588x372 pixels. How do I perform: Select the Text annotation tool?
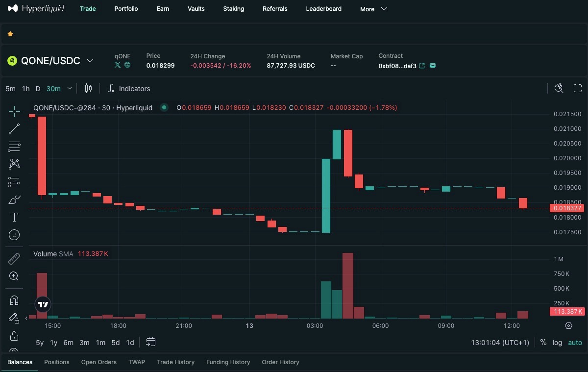[14, 217]
